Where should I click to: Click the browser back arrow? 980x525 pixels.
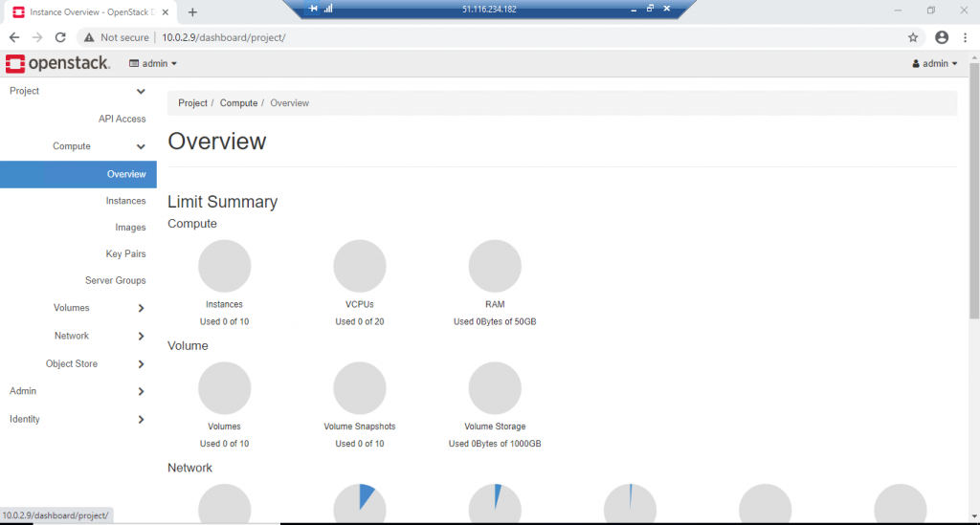point(14,37)
